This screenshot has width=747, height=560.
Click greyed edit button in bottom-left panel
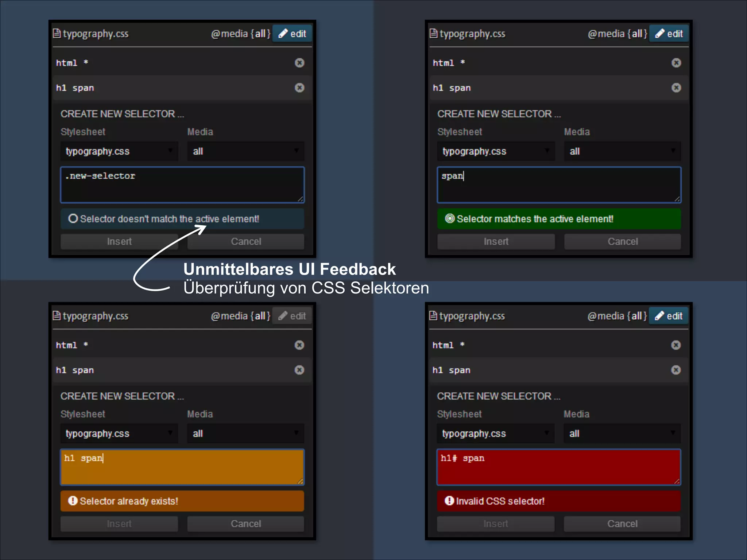click(x=292, y=316)
